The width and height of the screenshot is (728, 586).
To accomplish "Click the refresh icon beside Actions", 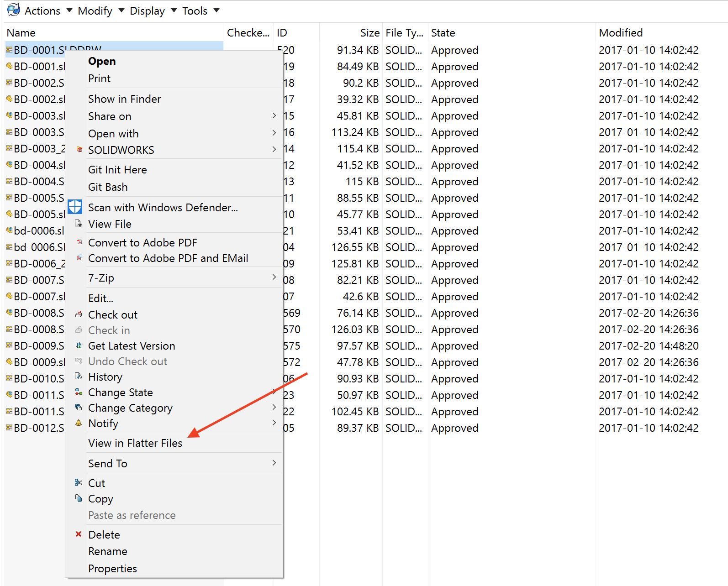I will pyautogui.click(x=14, y=10).
